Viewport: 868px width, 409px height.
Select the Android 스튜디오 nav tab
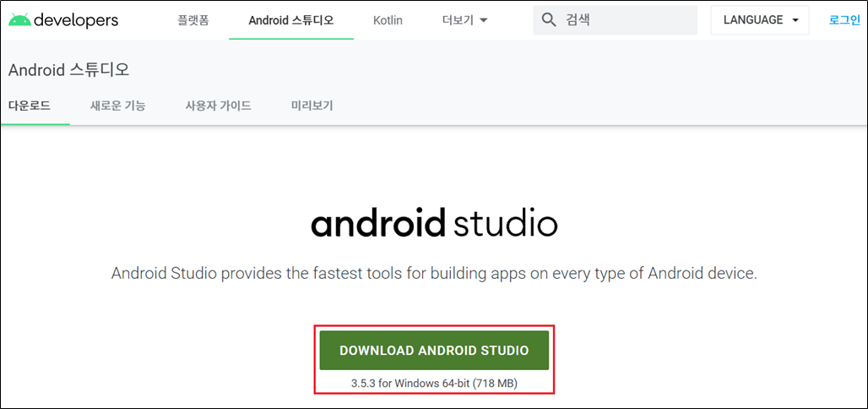tap(291, 20)
